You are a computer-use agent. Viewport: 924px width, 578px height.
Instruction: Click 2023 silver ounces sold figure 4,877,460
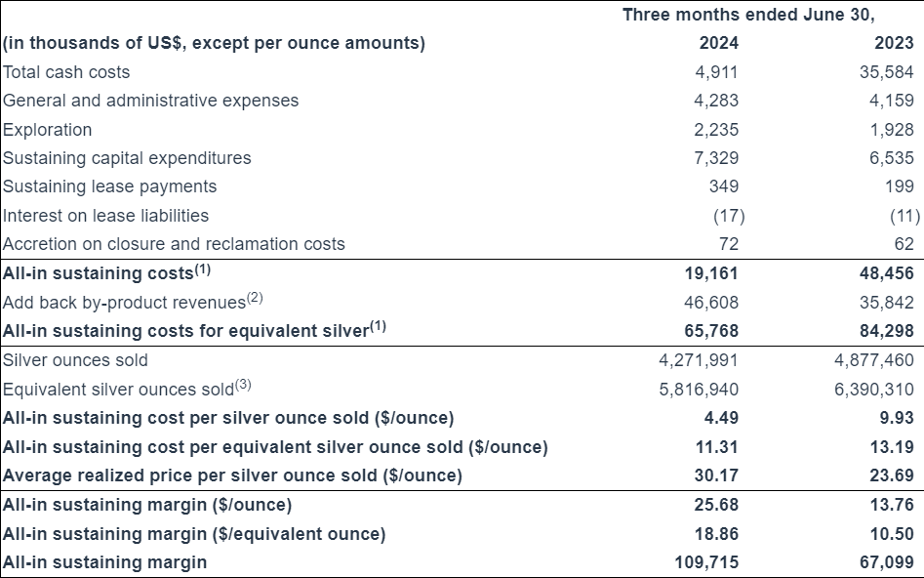tap(874, 360)
